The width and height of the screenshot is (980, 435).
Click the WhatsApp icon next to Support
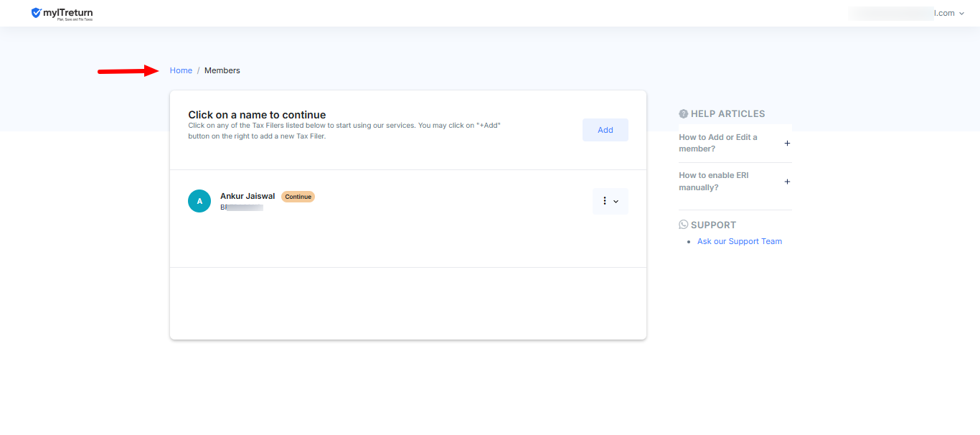pyautogui.click(x=683, y=225)
